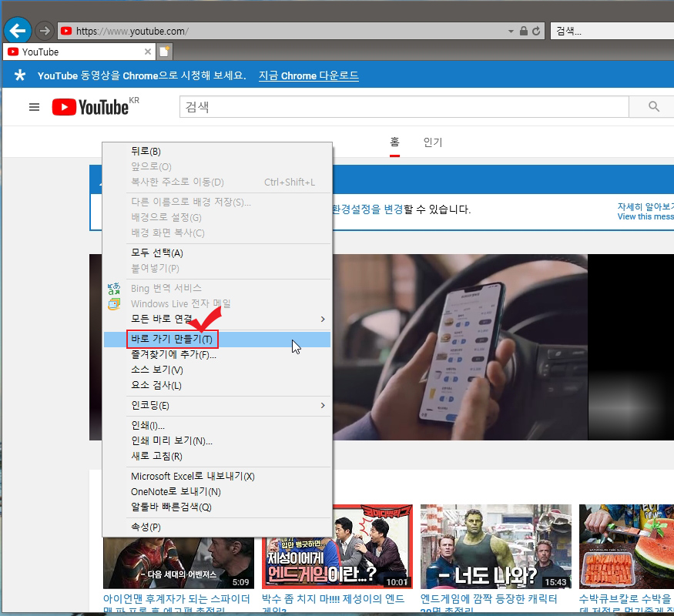This screenshot has width=674, height=616.
Task: Click the forward navigation arrow
Action: pyautogui.click(x=44, y=30)
